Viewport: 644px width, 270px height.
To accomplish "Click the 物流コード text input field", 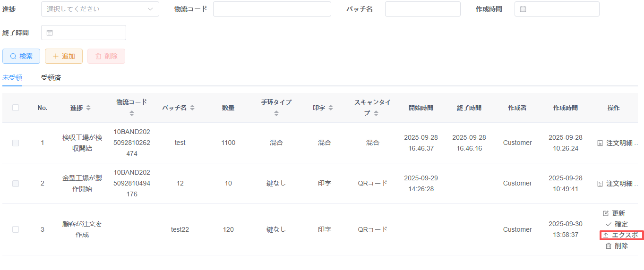I will tap(272, 9).
